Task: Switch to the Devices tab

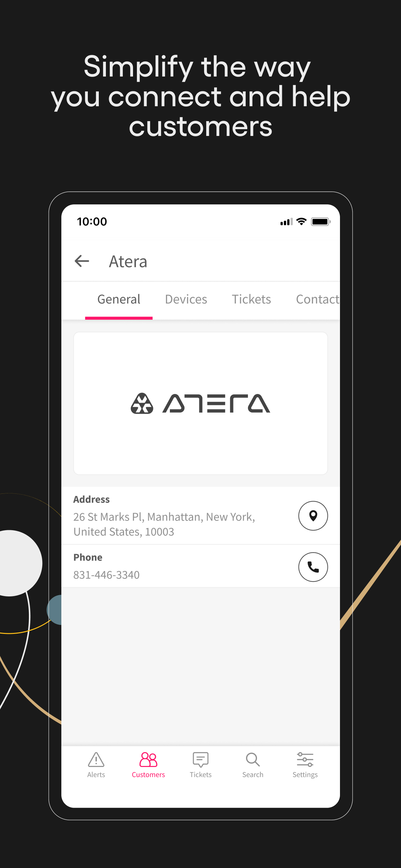Action: pyautogui.click(x=186, y=299)
